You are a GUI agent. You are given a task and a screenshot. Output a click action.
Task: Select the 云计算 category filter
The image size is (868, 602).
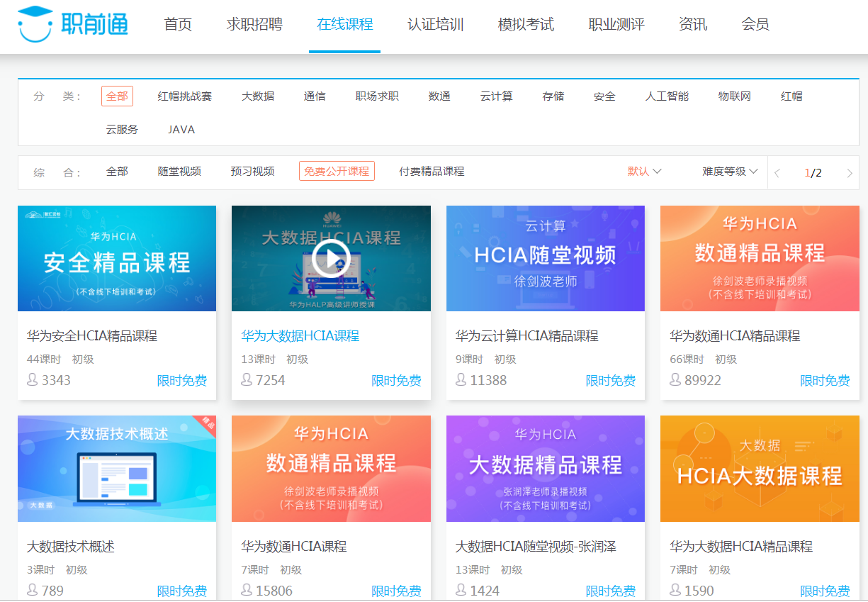[x=497, y=96]
